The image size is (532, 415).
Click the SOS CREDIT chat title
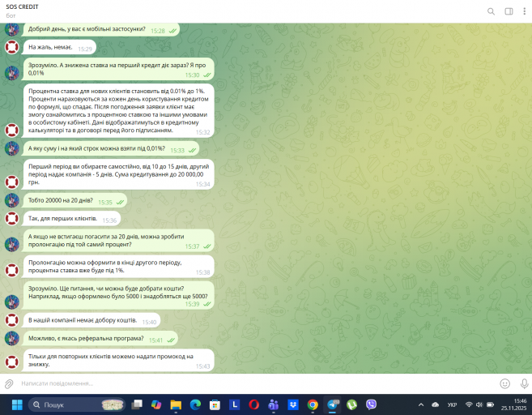tap(22, 6)
